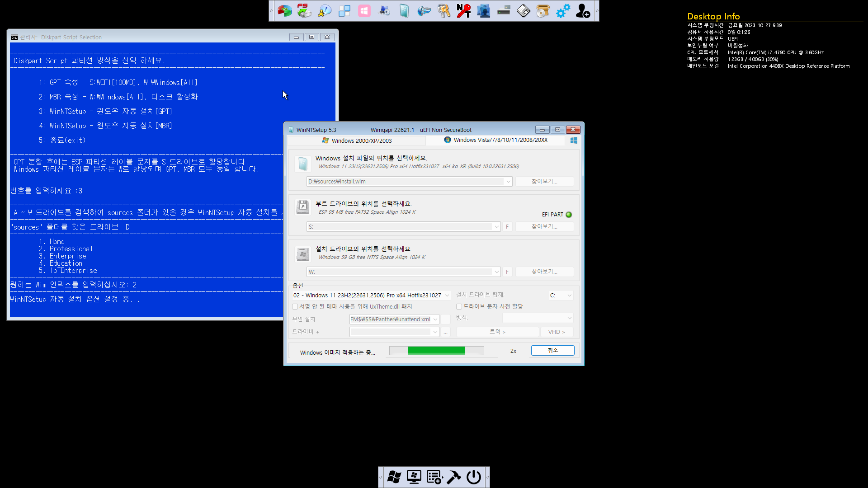Expand the boot drive S: dropdown
The image size is (868, 488).
pos(496,227)
